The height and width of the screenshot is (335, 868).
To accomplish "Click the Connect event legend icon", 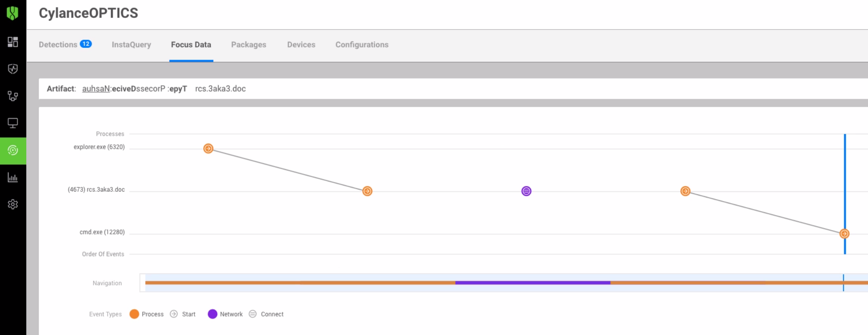I will [x=253, y=314].
